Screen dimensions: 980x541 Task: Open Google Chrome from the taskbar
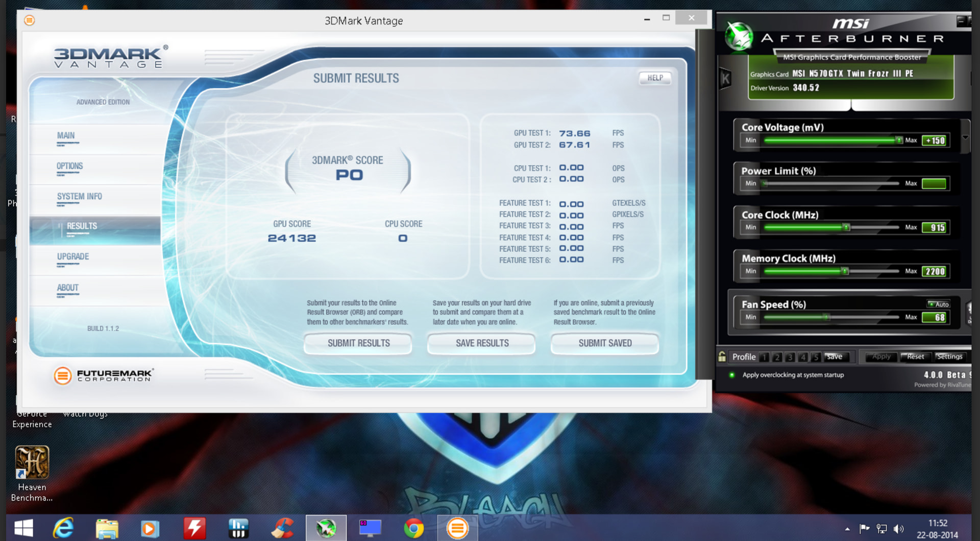pos(413,528)
